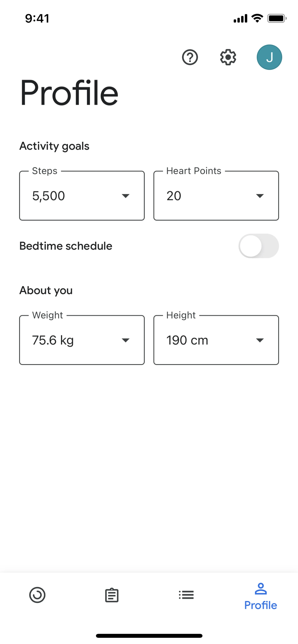Expand the Steps goal dropdown

pyautogui.click(x=125, y=196)
